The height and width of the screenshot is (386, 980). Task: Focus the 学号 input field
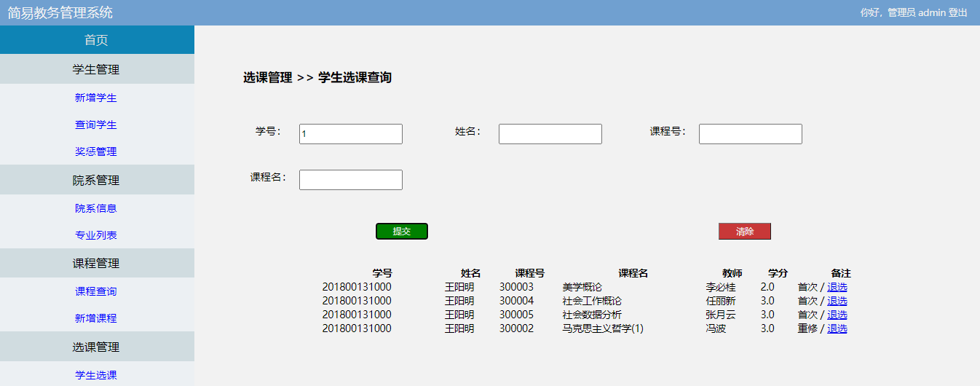(x=351, y=134)
